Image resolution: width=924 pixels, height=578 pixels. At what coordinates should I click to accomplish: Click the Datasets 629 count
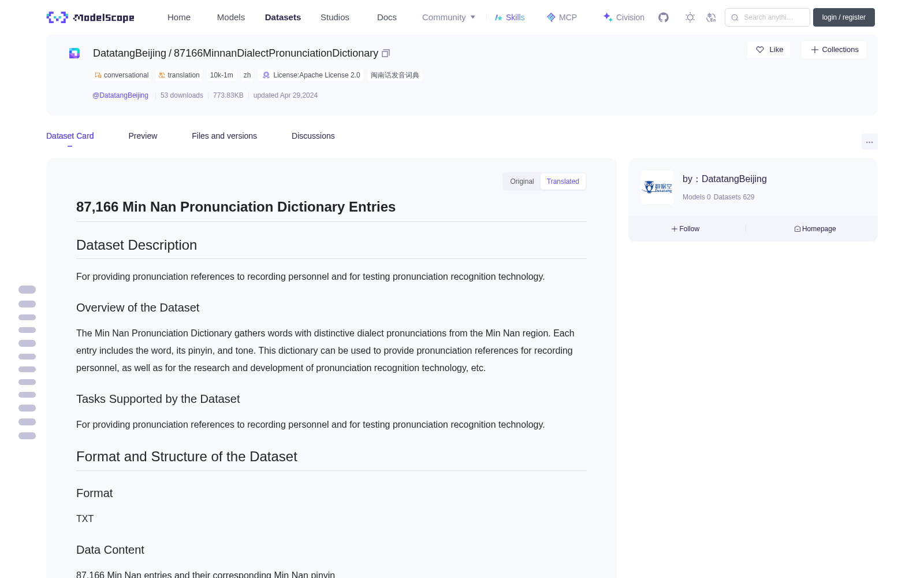734,197
